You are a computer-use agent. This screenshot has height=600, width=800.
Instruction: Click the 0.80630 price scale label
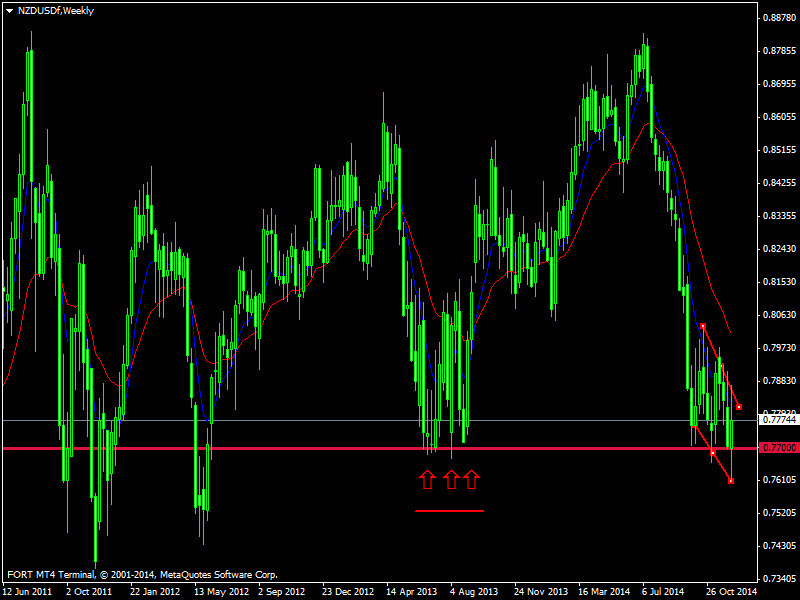click(780, 315)
